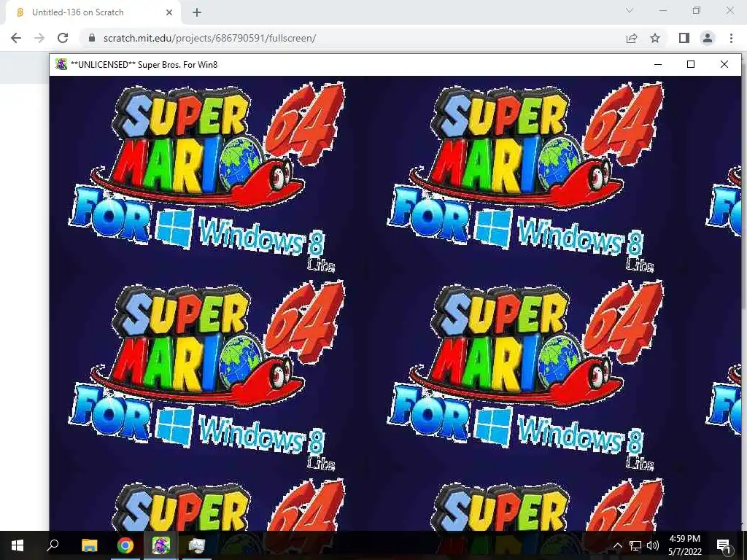Click the Super Bros. For Win8 window icon

(61, 64)
